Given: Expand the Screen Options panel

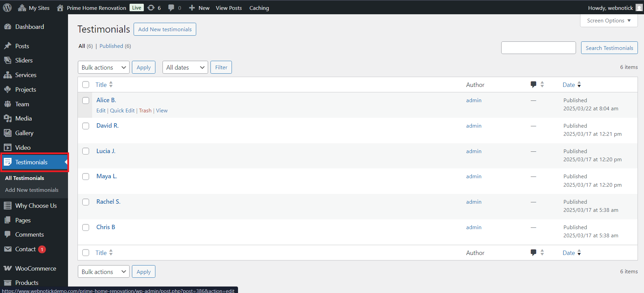Looking at the screenshot, I should 609,21.
